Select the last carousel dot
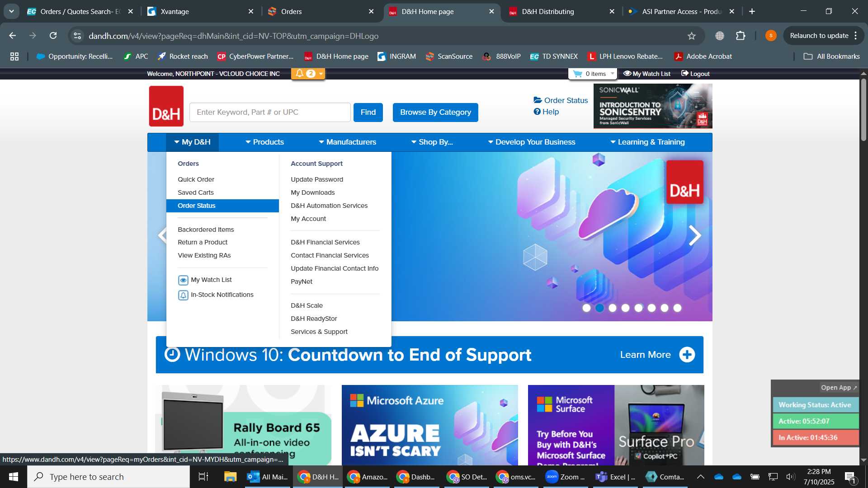Viewport: 868px width, 488px height. coord(677,308)
